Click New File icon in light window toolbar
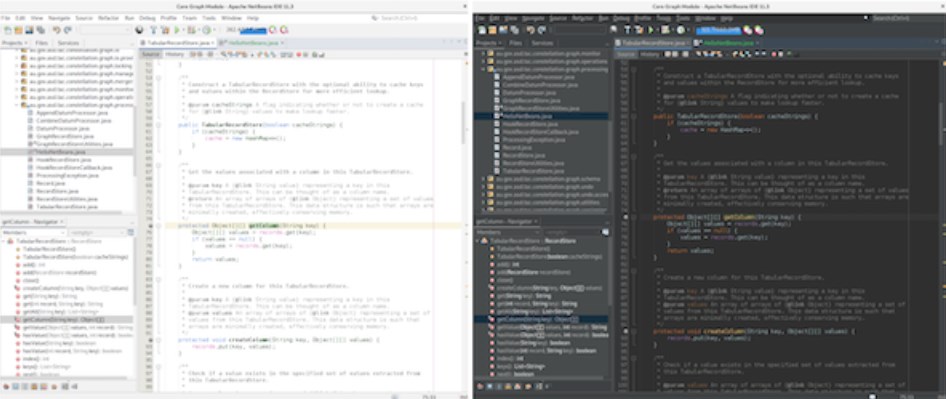The image size is (946, 399). tap(8, 30)
